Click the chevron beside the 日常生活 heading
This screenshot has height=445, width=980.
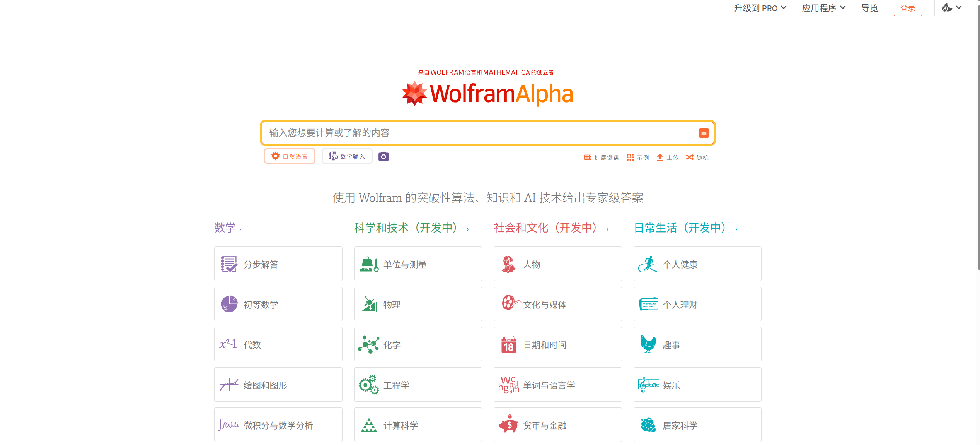coord(736,229)
